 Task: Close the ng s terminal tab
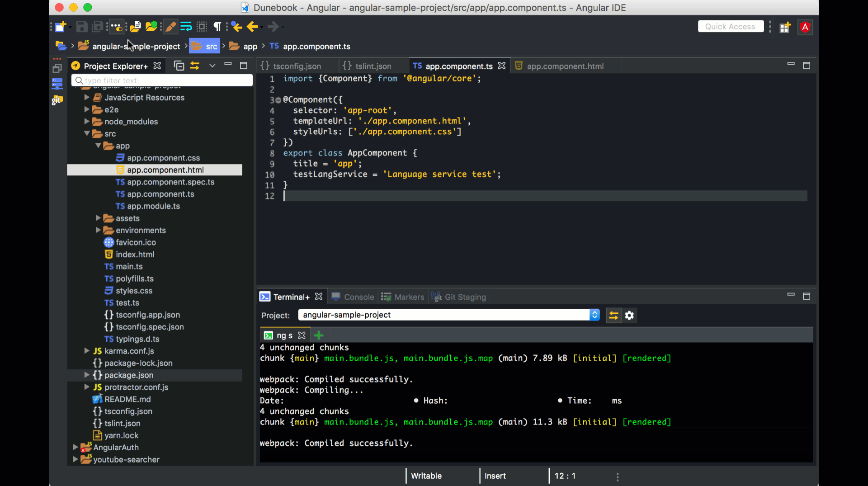click(302, 335)
